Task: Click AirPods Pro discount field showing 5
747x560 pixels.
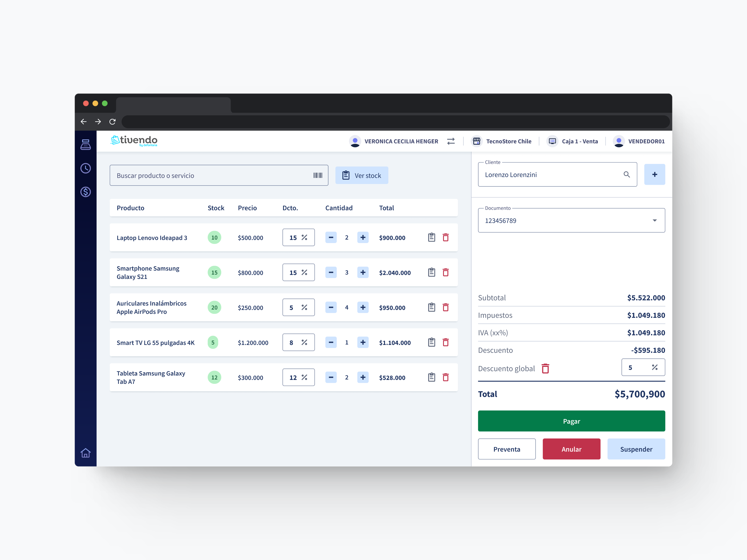Action: click(x=299, y=307)
